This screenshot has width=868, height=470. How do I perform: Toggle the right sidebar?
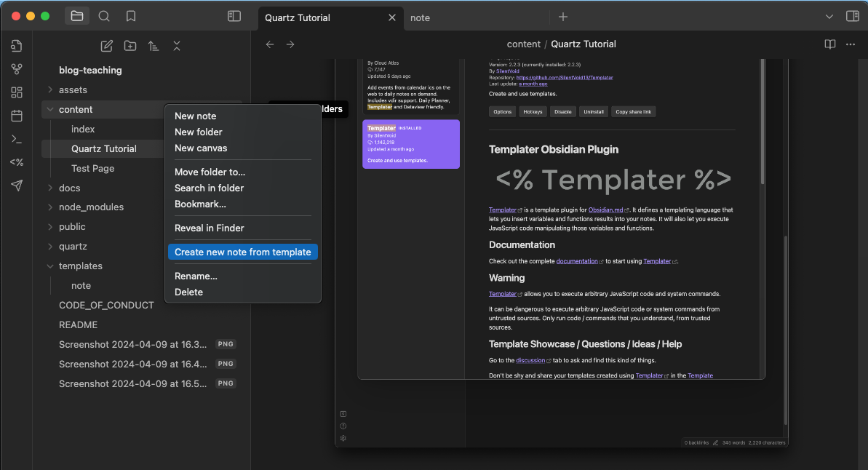853,16
